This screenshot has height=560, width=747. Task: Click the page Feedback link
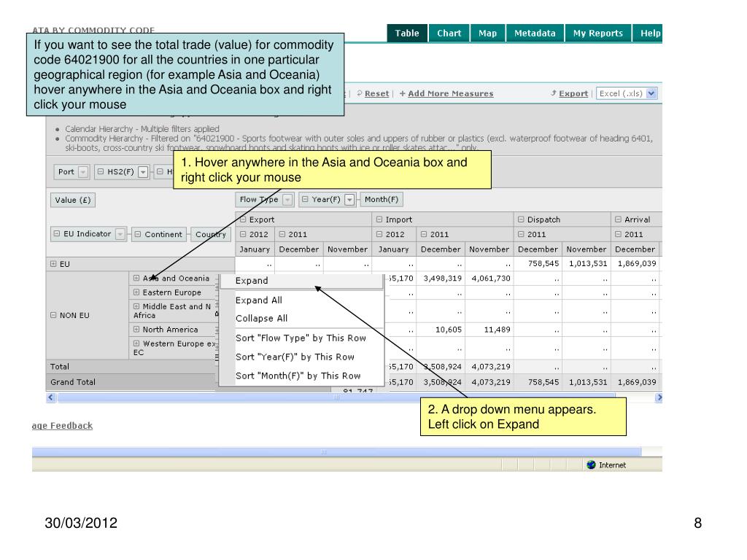(x=63, y=426)
